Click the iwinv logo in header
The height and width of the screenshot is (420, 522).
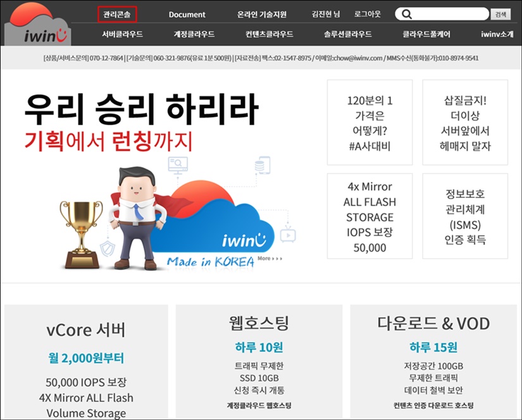(37, 24)
